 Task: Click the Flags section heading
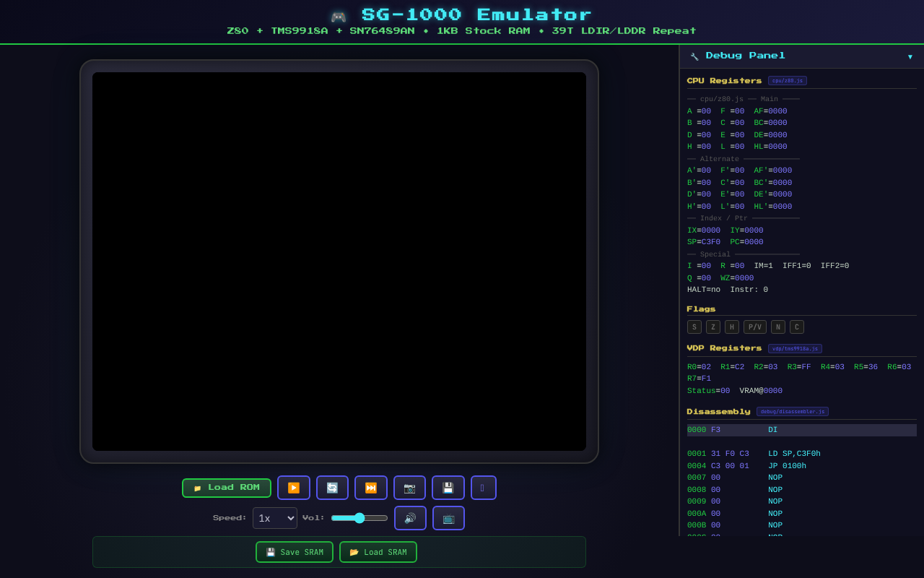[701, 309]
